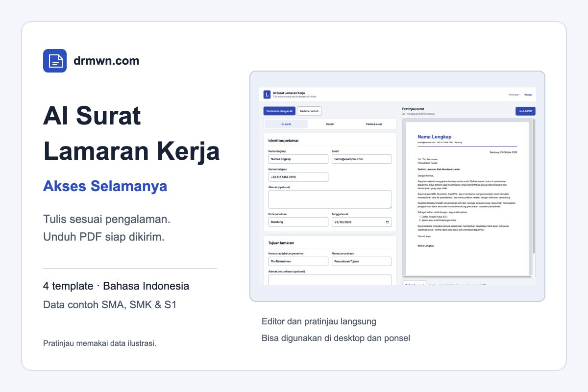Click "4 template · Bahasa Indonesia" text

click(116, 286)
